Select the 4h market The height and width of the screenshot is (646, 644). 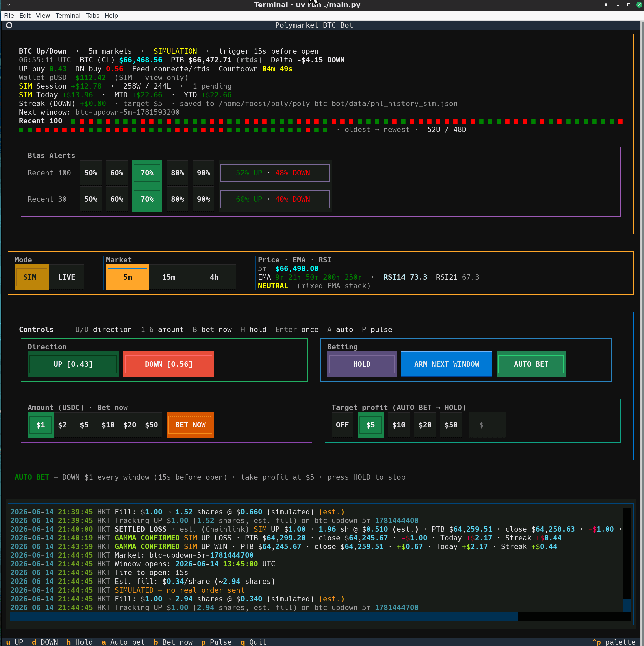214,277
